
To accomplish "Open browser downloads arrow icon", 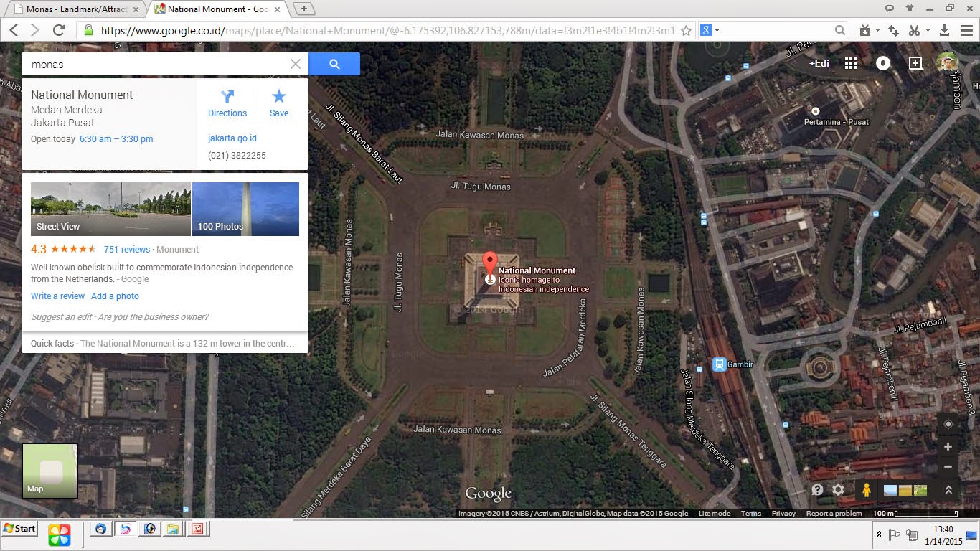I will click(x=945, y=30).
